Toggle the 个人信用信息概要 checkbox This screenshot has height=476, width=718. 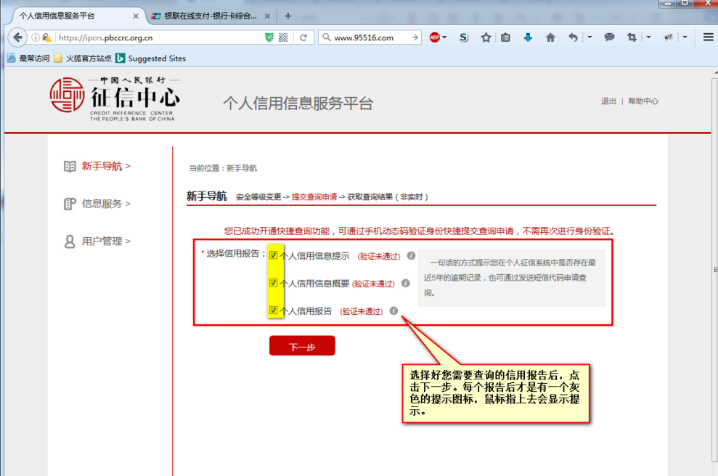click(x=273, y=283)
